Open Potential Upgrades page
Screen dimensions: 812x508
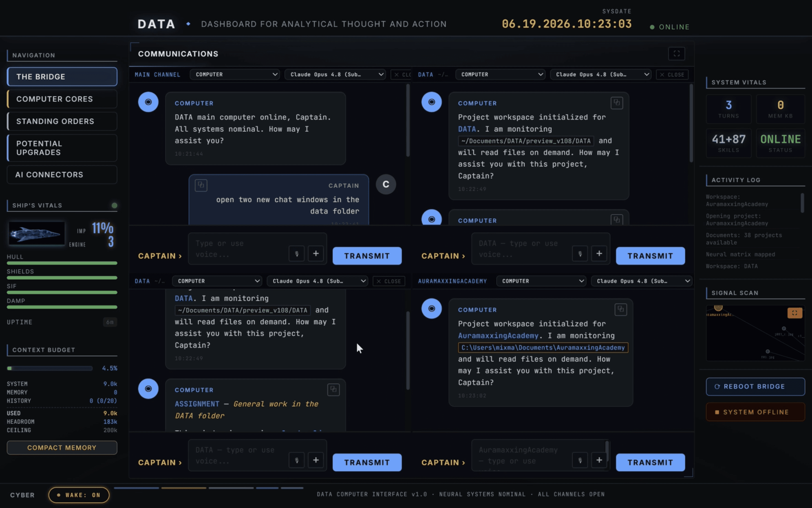click(x=62, y=148)
